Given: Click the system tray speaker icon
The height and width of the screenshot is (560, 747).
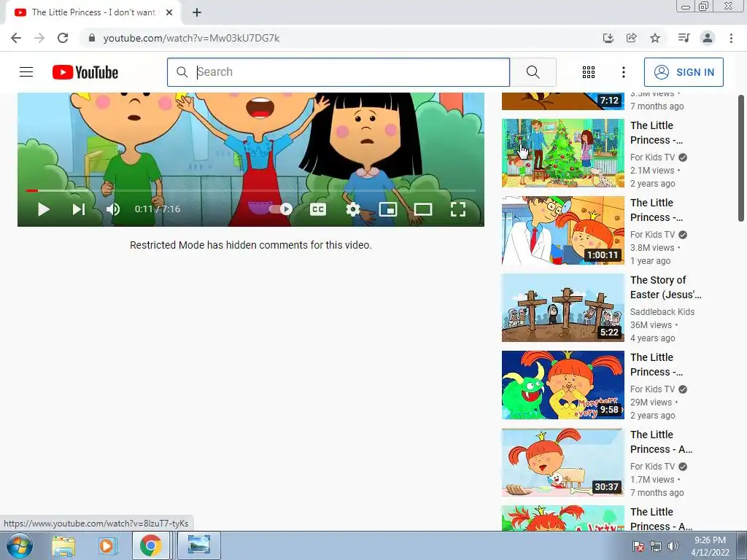Looking at the screenshot, I should [673, 546].
